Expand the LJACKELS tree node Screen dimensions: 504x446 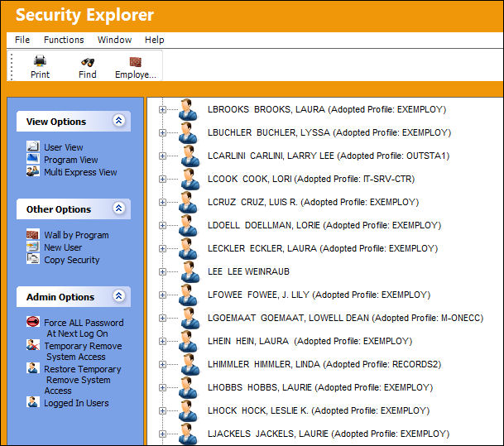point(163,434)
